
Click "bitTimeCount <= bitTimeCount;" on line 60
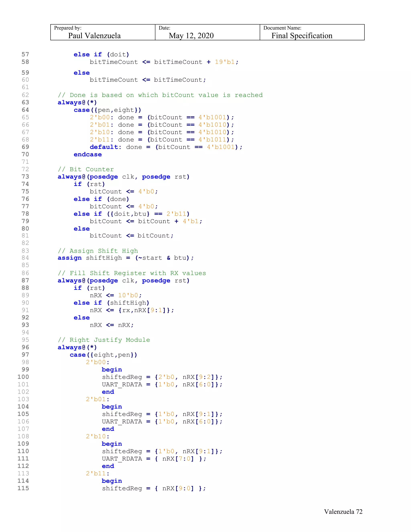(x=148, y=80)
